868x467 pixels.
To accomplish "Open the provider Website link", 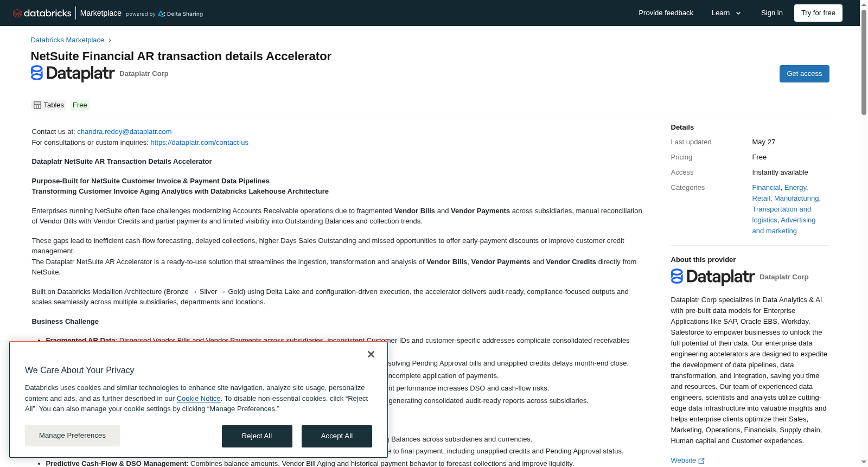I will (683, 460).
